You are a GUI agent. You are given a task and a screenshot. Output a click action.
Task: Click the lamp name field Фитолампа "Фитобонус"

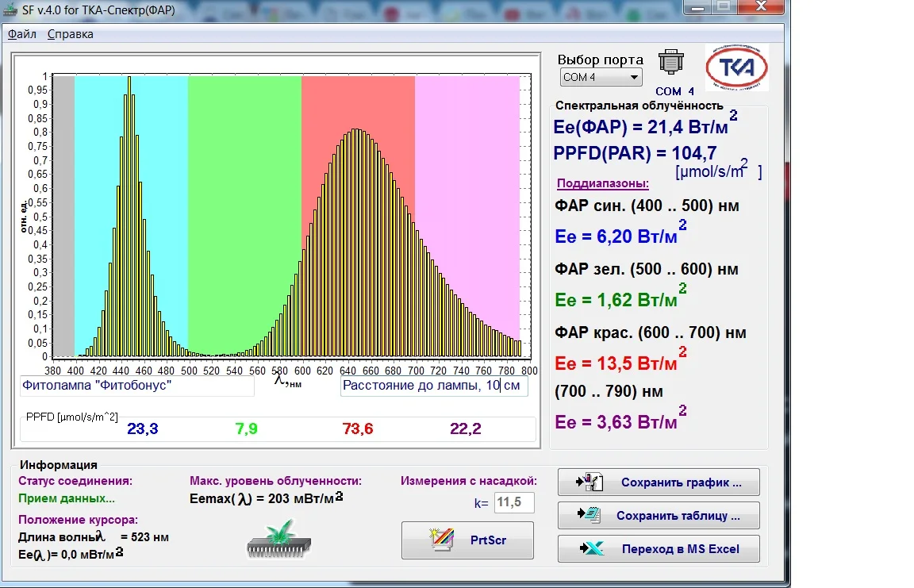click(137, 386)
